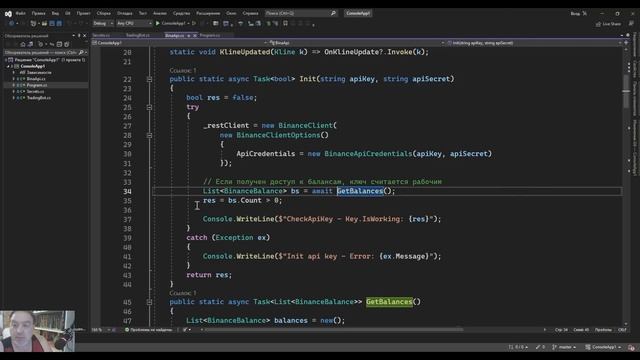Collapse the GetBalances method at line 45

(x=149, y=302)
